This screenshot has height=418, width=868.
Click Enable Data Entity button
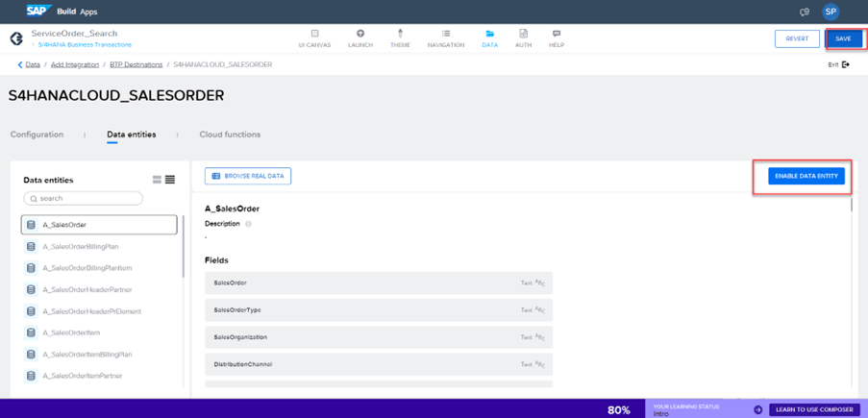click(x=806, y=176)
